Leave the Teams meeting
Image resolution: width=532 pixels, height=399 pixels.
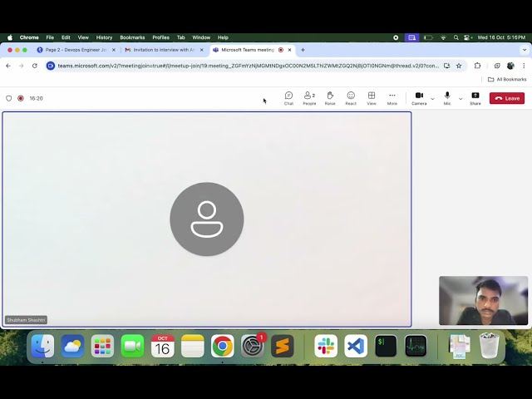click(507, 98)
